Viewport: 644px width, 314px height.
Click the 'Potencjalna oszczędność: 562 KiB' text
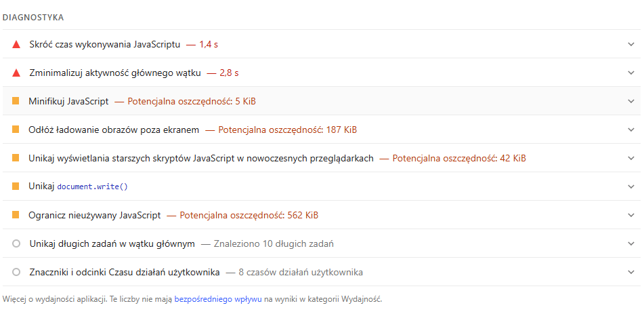[x=249, y=216]
